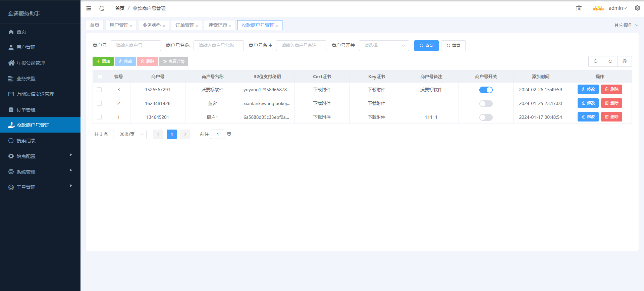This screenshot has width=644, height=291.
Task: Close the 收款商户号管理 tab
Action: (x=277, y=26)
